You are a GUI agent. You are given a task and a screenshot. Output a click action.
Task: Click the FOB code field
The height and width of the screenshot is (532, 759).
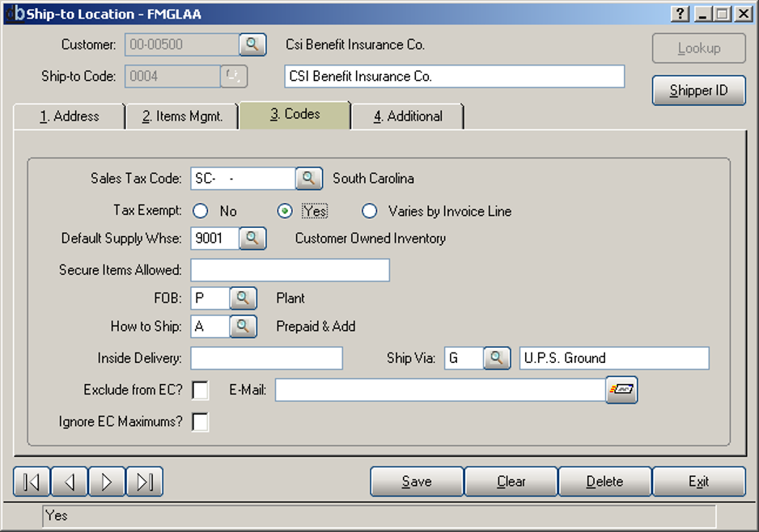(210, 298)
